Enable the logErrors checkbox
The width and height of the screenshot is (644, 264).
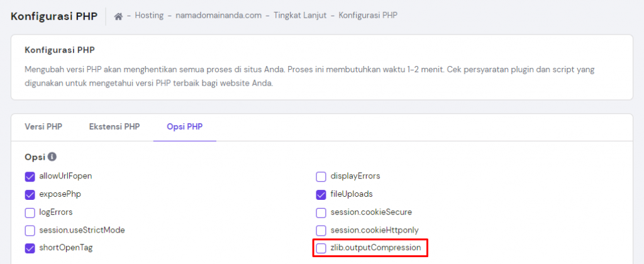tap(30, 212)
